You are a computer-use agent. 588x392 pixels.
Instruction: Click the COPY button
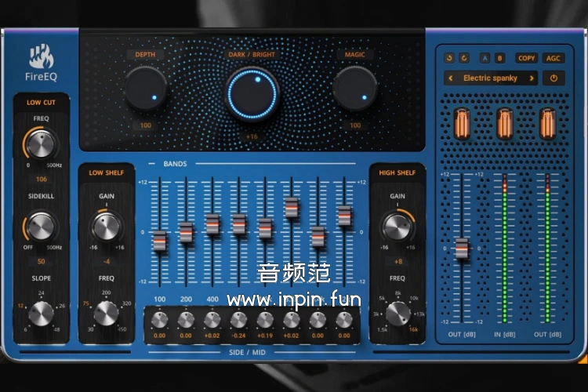(x=526, y=58)
